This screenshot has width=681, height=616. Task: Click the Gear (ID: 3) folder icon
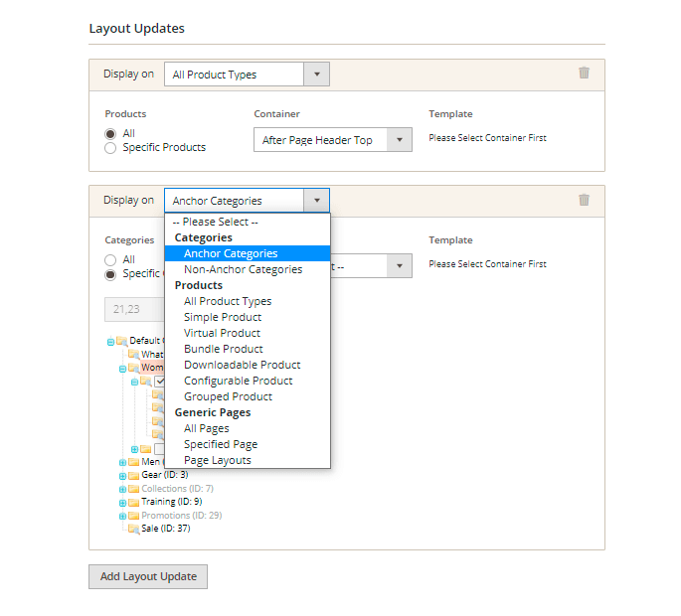(133, 475)
